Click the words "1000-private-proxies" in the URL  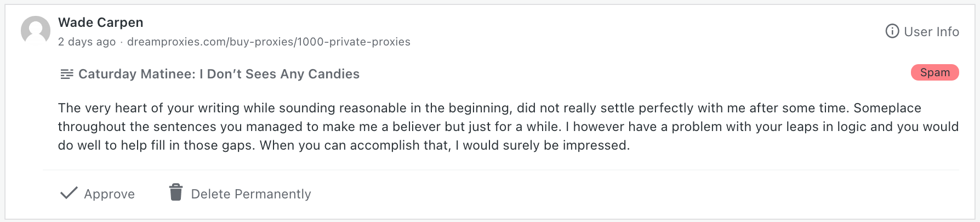pos(354,42)
